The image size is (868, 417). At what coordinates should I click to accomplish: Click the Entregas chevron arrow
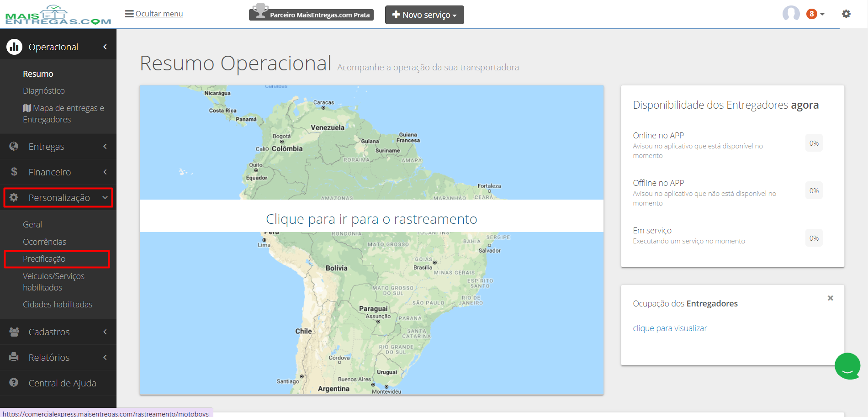click(x=105, y=146)
